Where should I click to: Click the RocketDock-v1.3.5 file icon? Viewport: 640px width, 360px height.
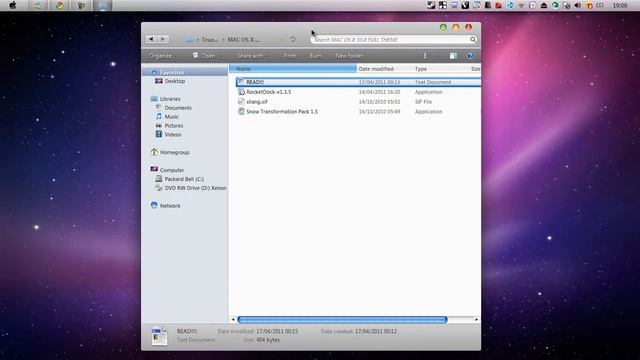click(241, 92)
